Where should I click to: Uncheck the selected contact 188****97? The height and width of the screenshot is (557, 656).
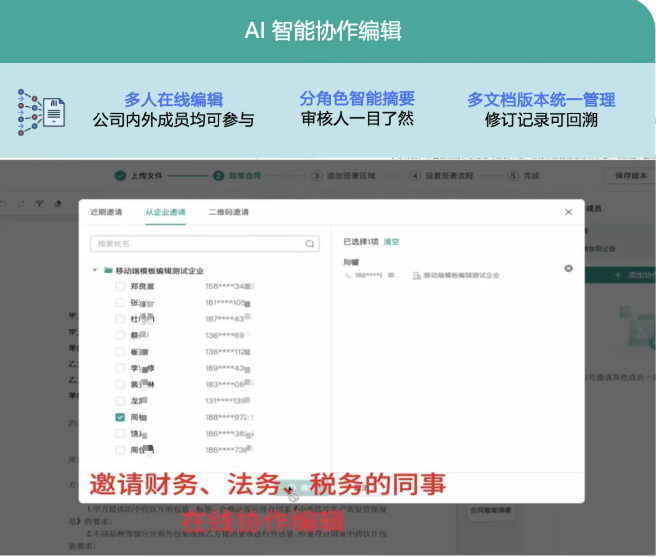[120, 417]
